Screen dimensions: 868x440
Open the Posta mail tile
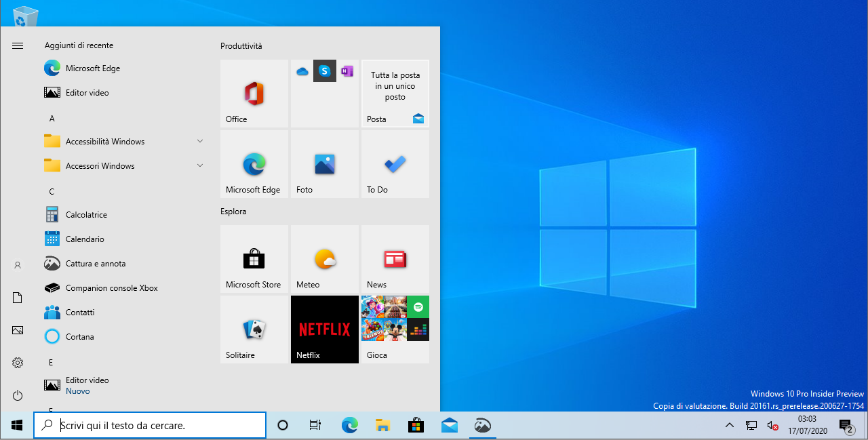point(395,94)
